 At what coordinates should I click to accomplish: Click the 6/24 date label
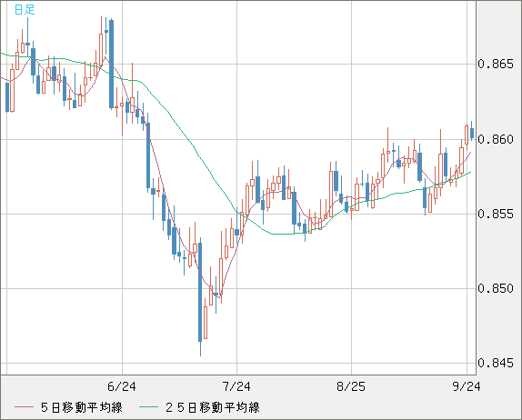(x=122, y=386)
